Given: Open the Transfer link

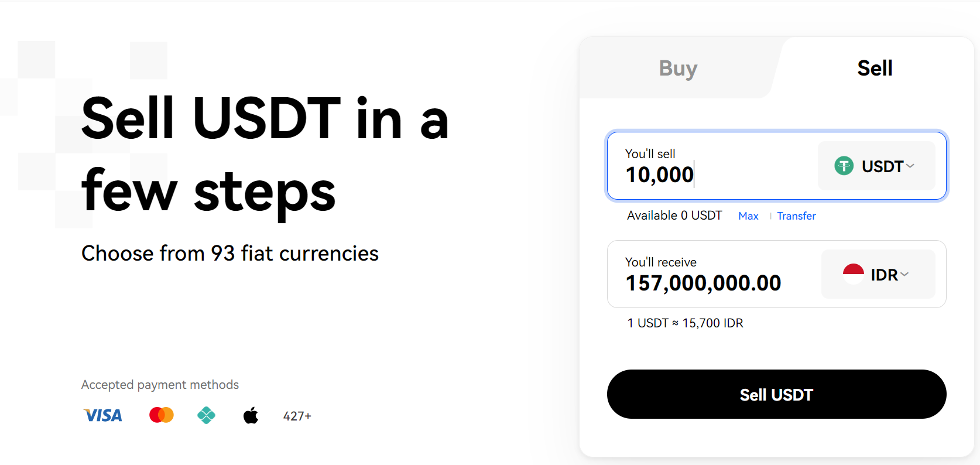Looking at the screenshot, I should 796,216.
